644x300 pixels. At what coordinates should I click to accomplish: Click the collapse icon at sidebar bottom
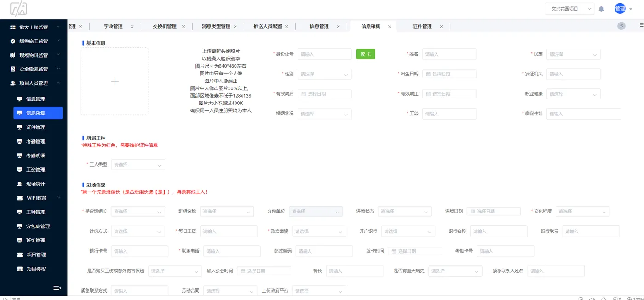click(x=57, y=287)
